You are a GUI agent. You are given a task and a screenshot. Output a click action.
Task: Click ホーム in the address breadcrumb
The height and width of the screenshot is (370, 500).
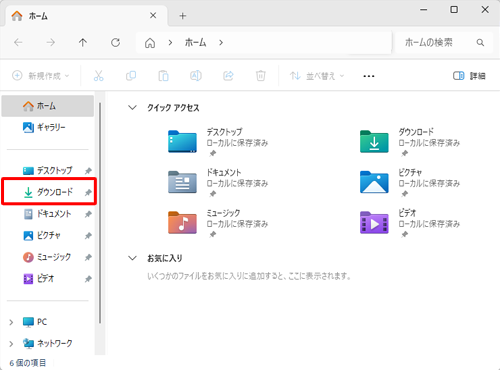click(x=196, y=43)
